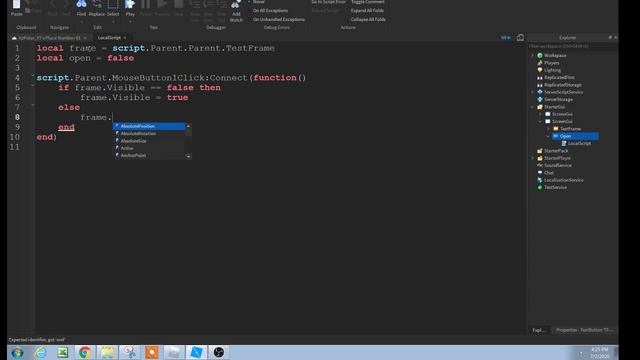Viewport: 640px width, 360px height.
Task: Select ReplicatedFirst in Explorer
Action: coord(559,78)
